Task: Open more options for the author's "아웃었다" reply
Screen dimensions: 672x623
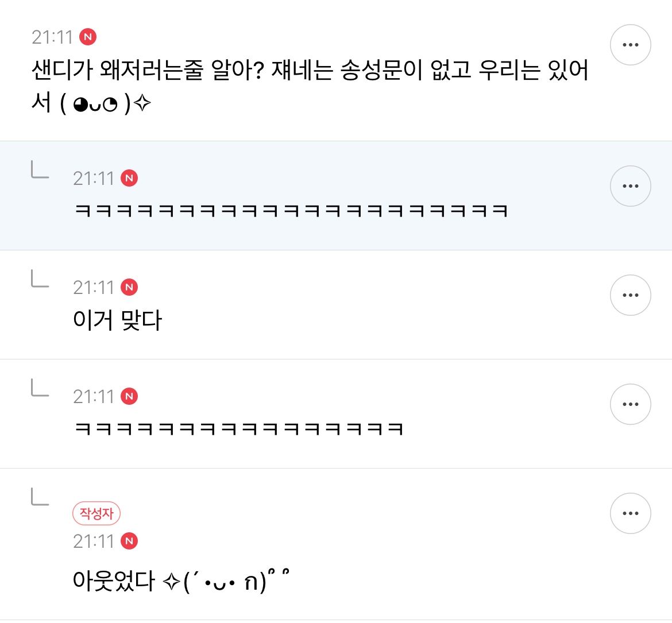Action: tap(630, 513)
